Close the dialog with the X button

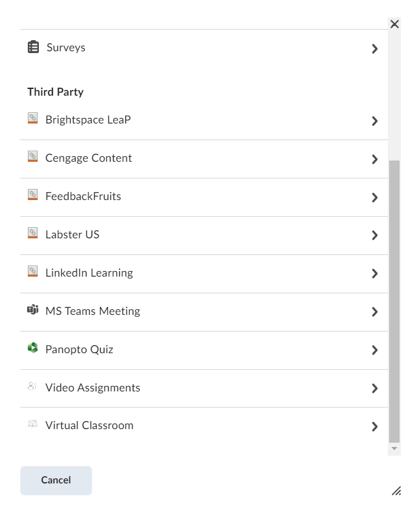[x=395, y=23]
